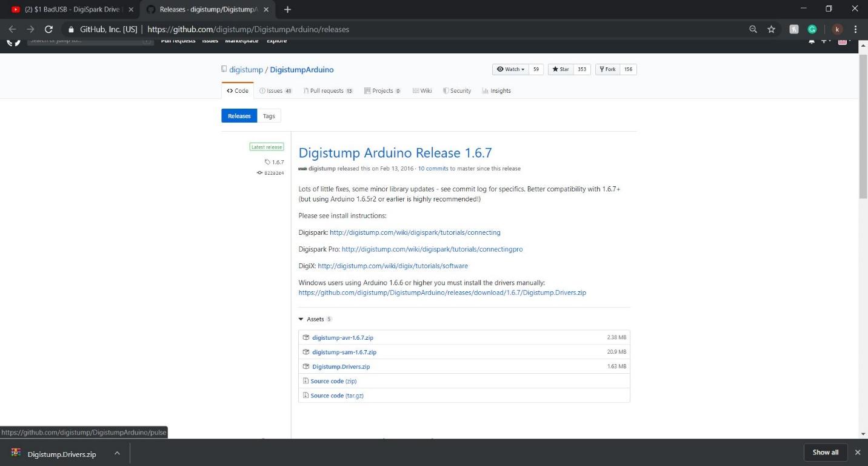868x466 pixels.
Task: Open the grey K extension icon
Action: click(x=793, y=29)
